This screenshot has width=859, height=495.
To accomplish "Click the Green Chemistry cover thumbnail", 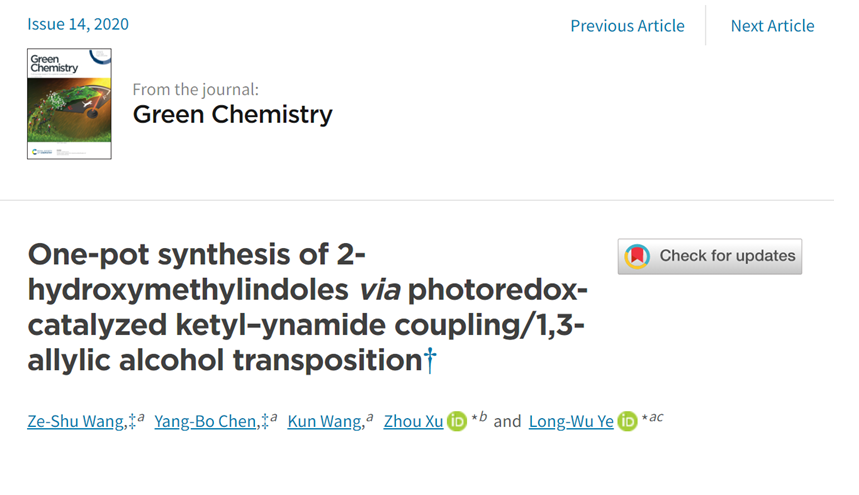I will click(x=69, y=104).
